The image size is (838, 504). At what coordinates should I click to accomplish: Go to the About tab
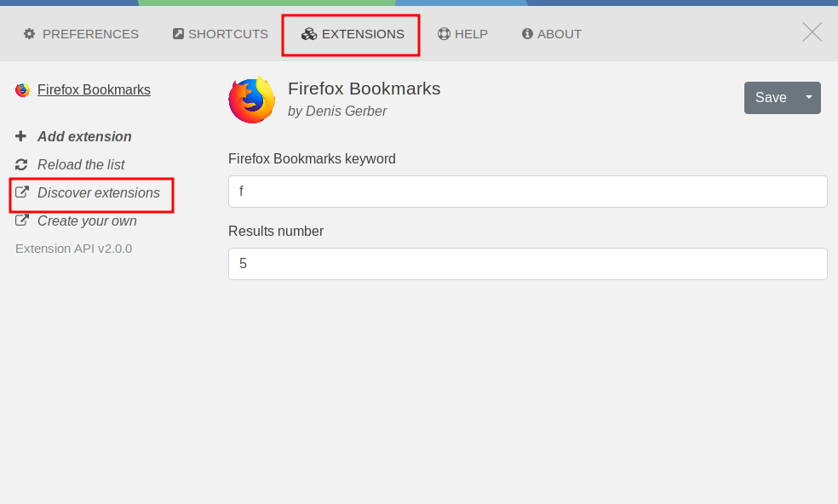click(552, 34)
